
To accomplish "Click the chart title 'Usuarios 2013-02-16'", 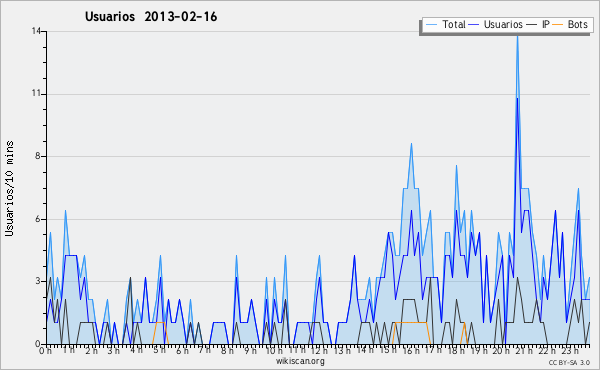I will pyautogui.click(x=151, y=17).
